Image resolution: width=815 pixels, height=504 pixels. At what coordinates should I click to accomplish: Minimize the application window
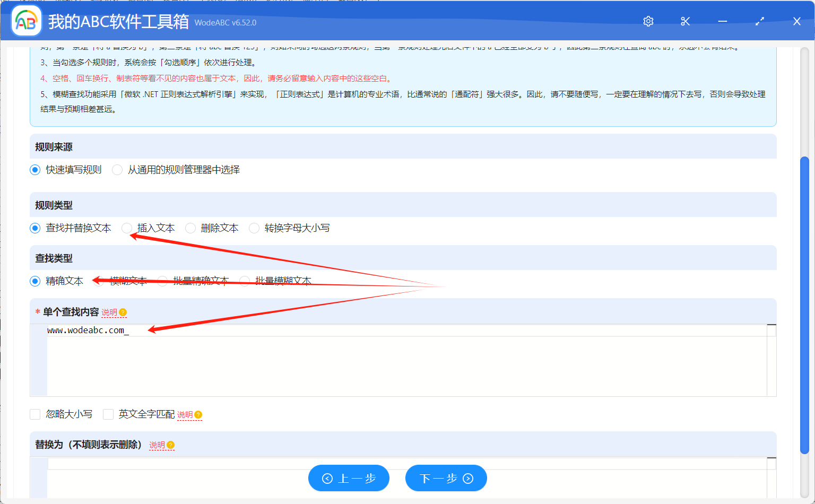tap(722, 21)
